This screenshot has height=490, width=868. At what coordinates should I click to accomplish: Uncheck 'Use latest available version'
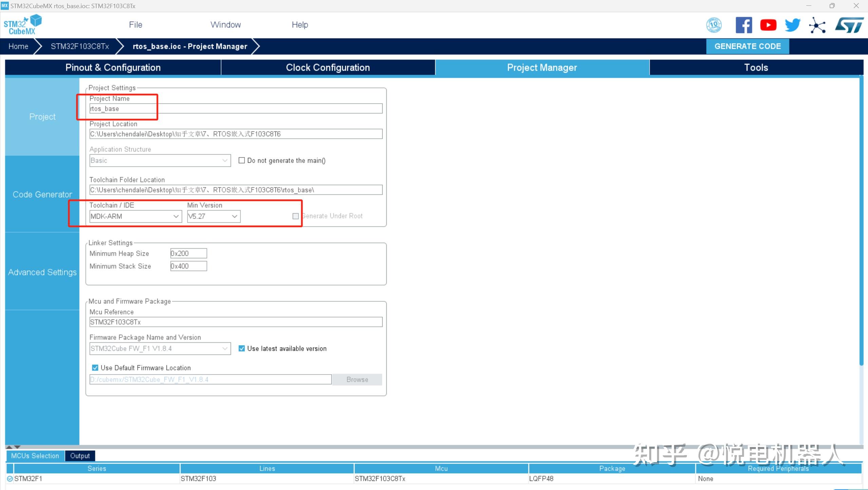tap(242, 348)
